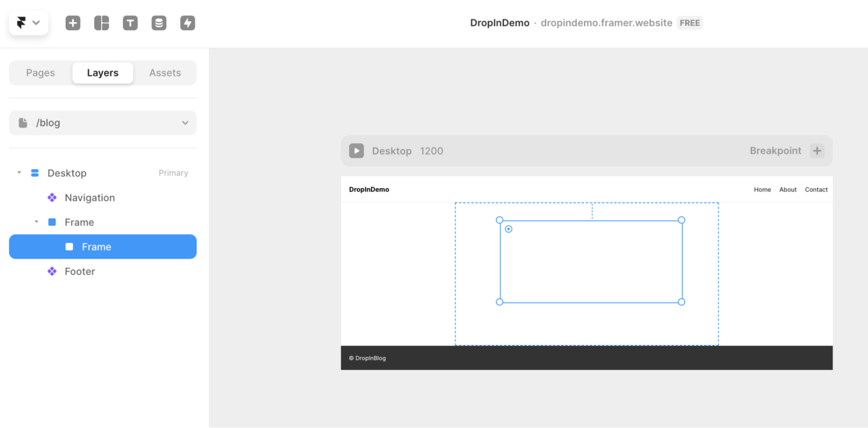The image size is (868, 428).
Task: Click the Desktop breakpoint title
Action: pos(392,151)
